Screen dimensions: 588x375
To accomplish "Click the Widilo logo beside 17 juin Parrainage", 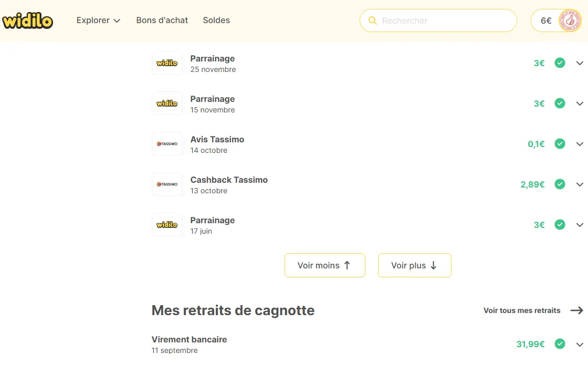I will pos(167,225).
